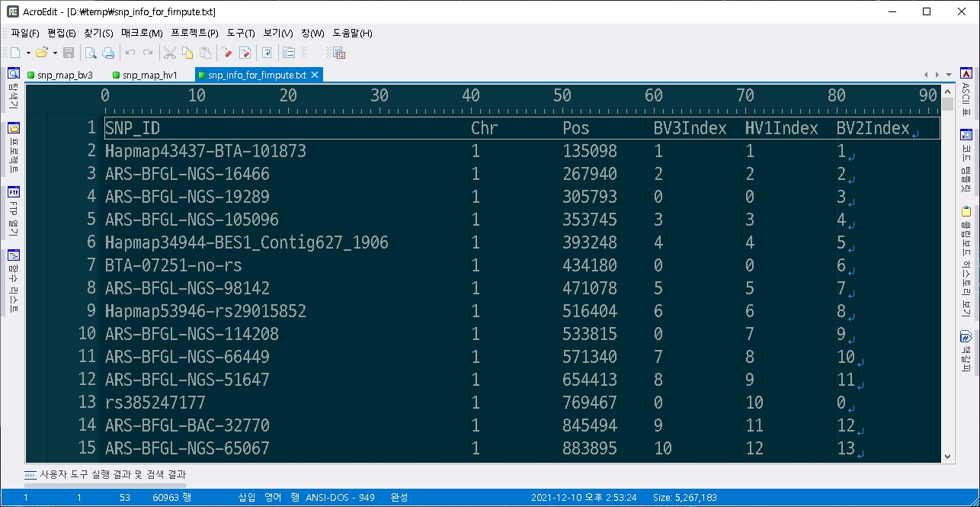This screenshot has width=980, height=507.
Task: Toggle word wrap toolbar icon
Action: [x=267, y=53]
